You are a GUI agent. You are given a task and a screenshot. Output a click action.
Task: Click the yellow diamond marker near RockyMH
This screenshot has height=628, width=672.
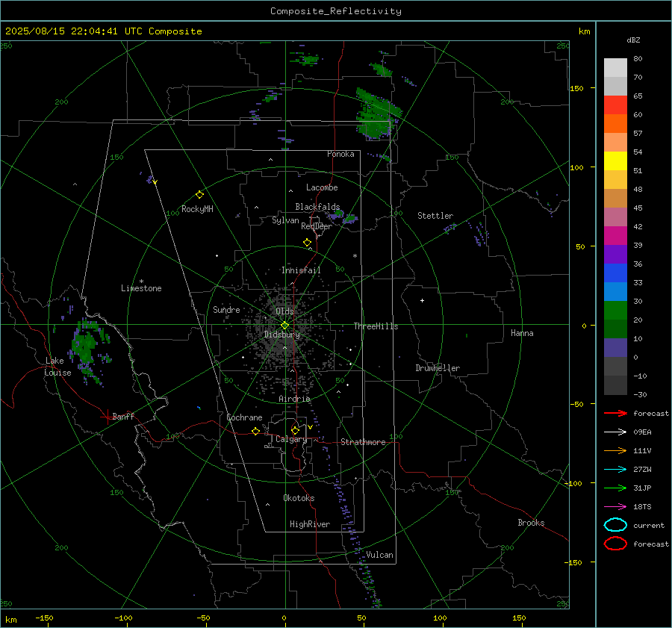click(x=199, y=195)
